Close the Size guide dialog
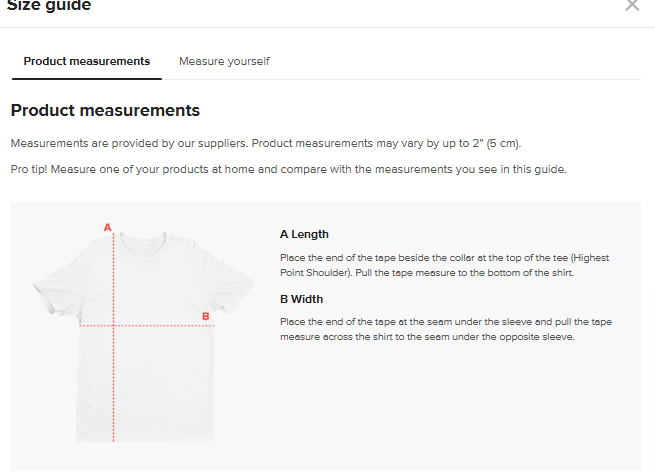Viewport: 655px width, 475px height. coord(632,6)
